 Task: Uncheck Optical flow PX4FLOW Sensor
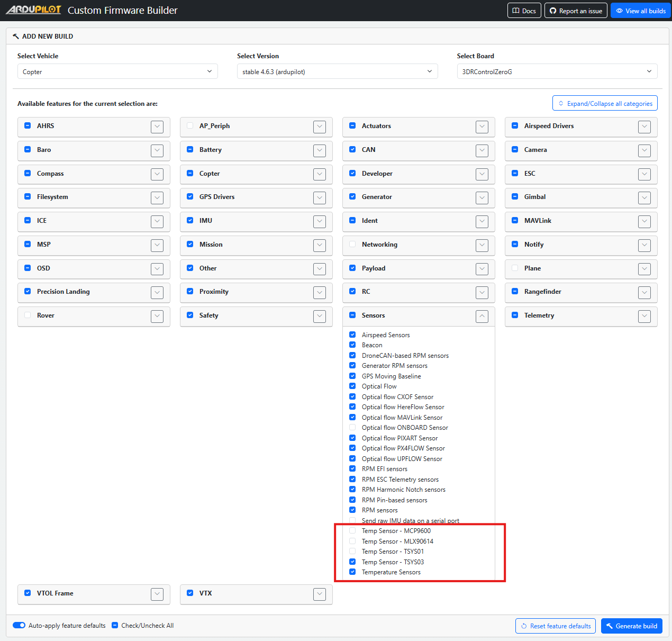pyautogui.click(x=352, y=448)
